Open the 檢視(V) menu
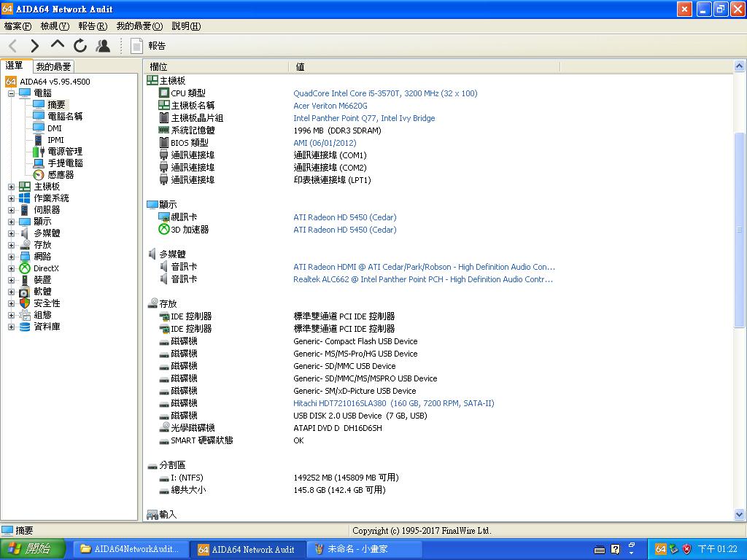 click(x=55, y=26)
